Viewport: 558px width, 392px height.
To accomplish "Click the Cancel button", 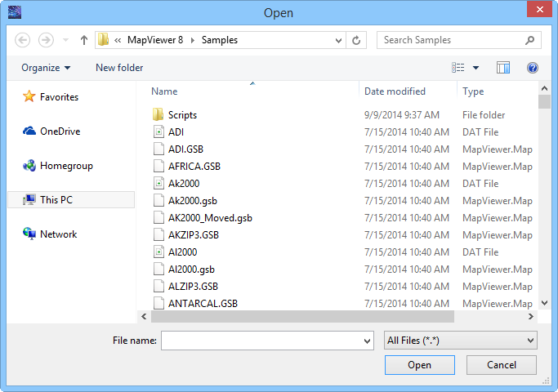I will pyautogui.click(x=502, y=365).
